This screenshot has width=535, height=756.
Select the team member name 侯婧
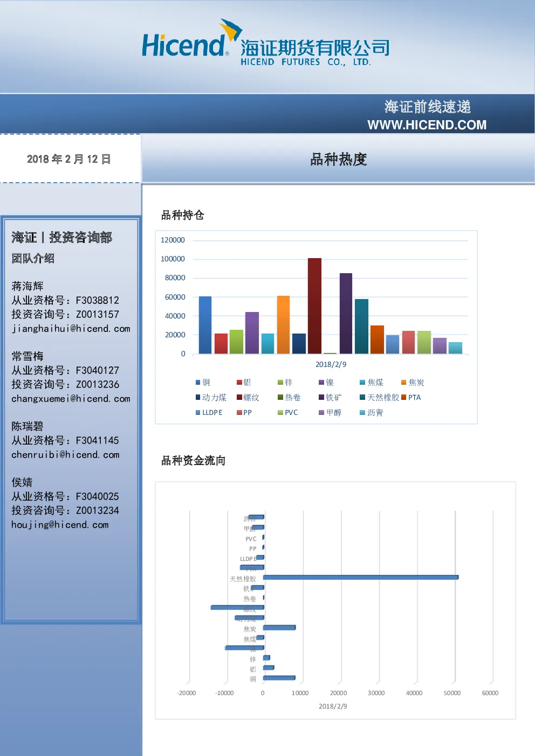22,482
